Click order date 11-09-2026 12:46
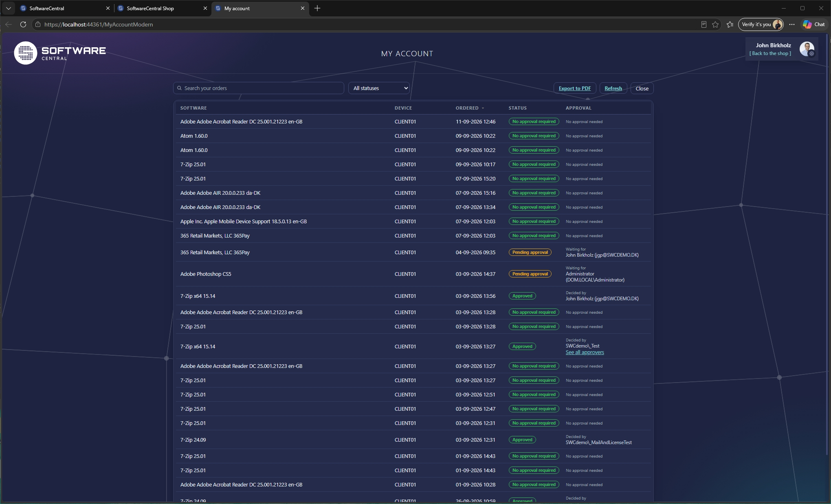 [x=475, y=121]
